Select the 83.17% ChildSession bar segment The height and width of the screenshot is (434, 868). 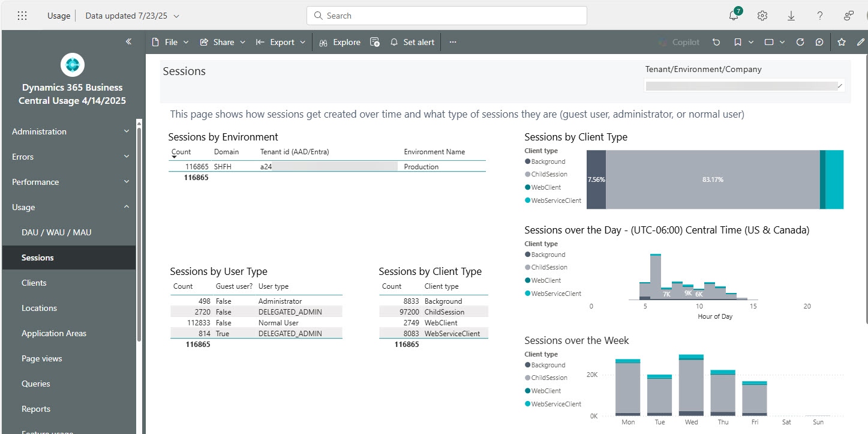pyautogui.click(x=713, y=179)
